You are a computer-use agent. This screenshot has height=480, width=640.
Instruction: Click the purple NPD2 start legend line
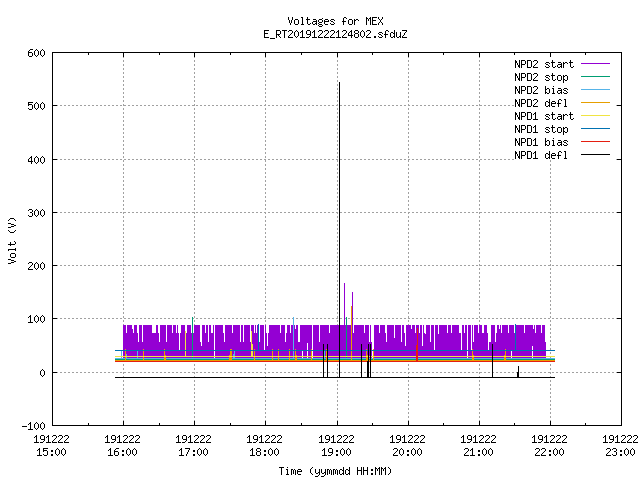[x=595, y=64]
